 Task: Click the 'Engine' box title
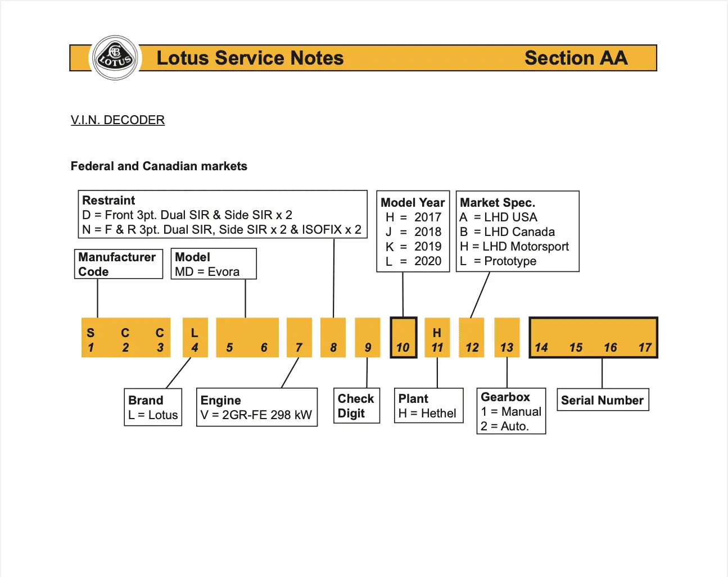point(220,401)
